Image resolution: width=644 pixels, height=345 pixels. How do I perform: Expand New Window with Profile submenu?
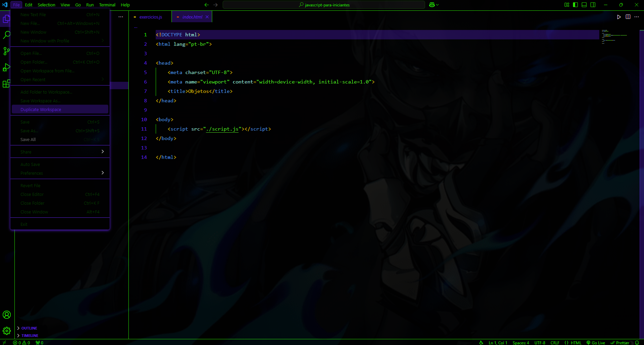[60, 41]
